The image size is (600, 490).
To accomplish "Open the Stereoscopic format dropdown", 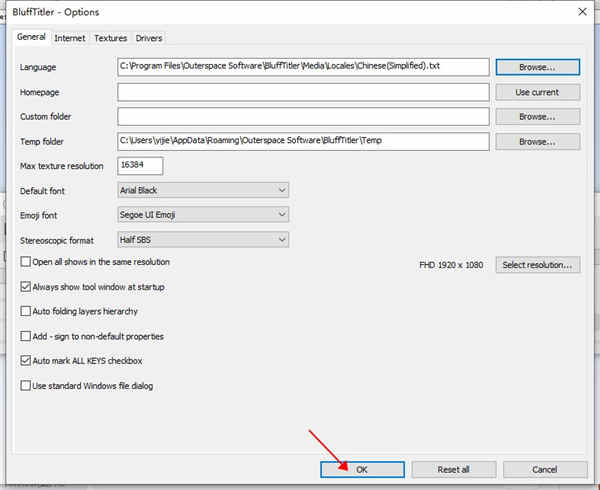I will 203,240.
